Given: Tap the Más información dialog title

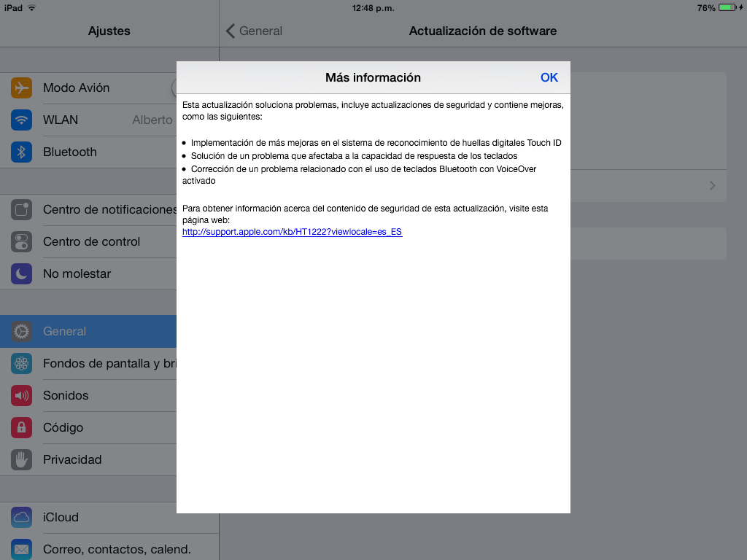Looking at the screenshot, I should (x=373, y=77).
